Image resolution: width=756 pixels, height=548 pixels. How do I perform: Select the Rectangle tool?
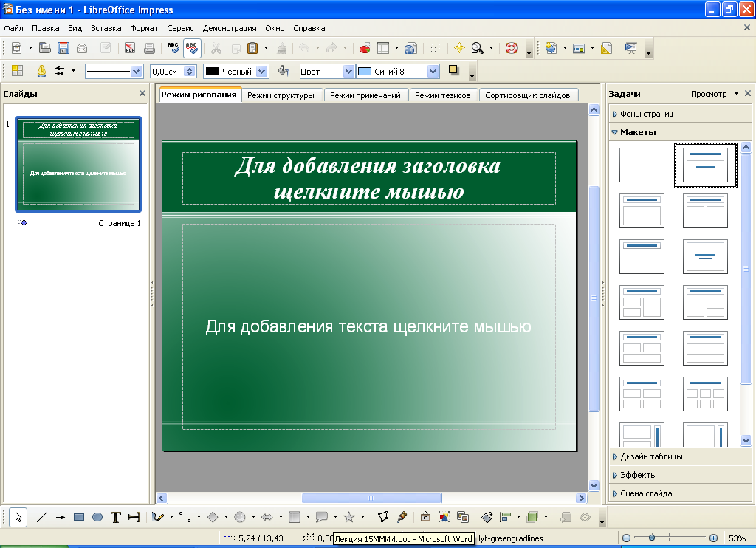pos(79,517)
